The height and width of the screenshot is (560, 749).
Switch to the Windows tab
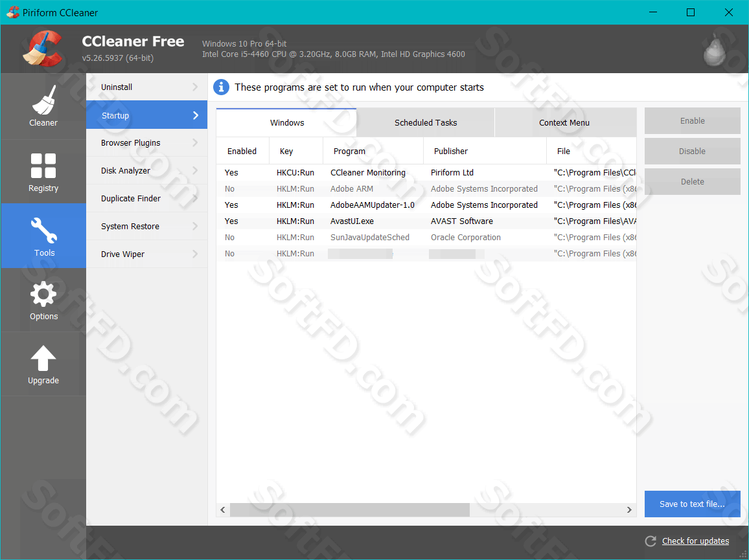(x=286, y=123)
